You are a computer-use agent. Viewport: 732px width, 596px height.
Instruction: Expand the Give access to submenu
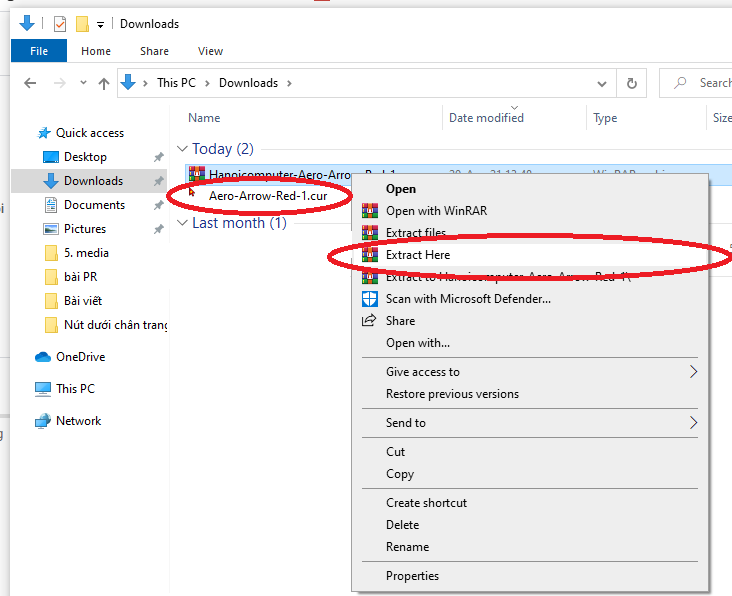(x=693, y=372)
